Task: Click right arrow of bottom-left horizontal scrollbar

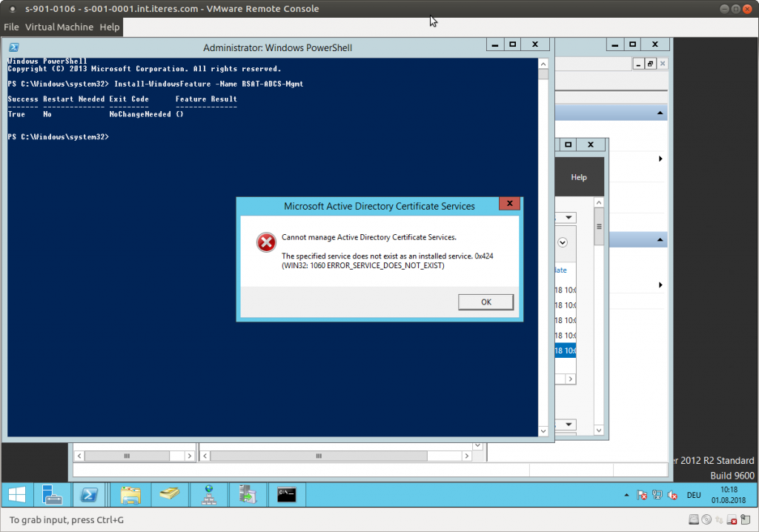Action: pyautogui.click(x=189, y=456)
